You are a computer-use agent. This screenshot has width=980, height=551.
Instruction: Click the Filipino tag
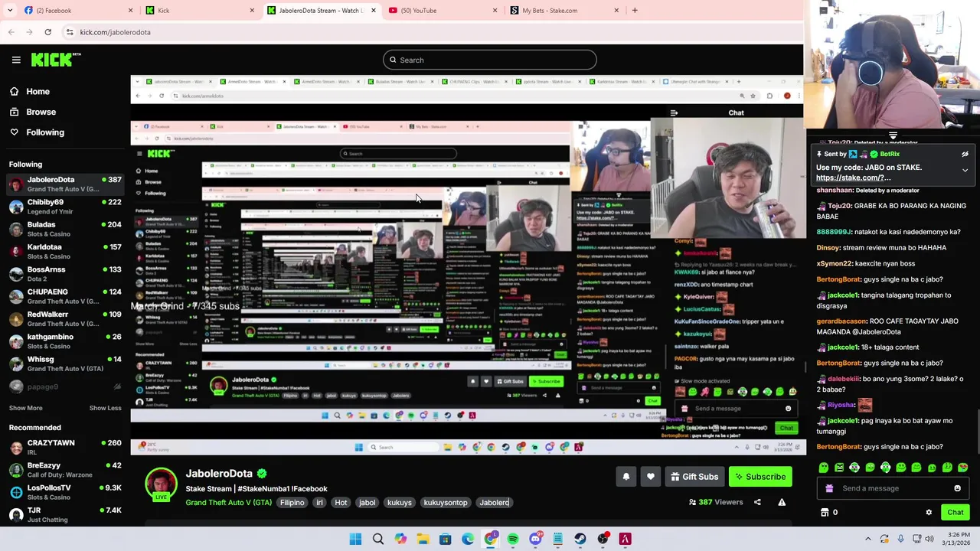292,503
